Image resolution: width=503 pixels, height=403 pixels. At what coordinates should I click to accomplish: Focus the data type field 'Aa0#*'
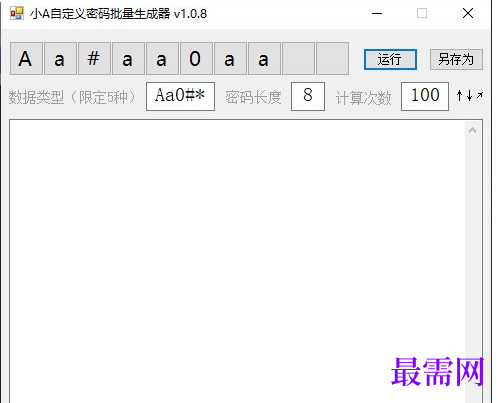point(180,96)
